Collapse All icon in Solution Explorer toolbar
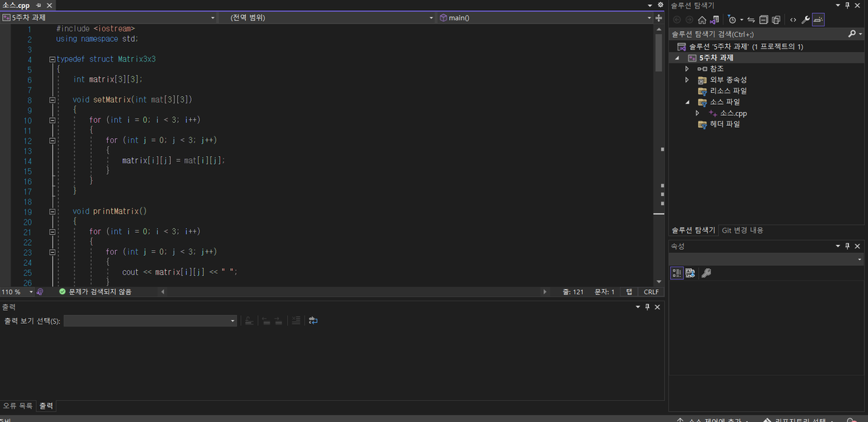Screen dimensions: 868x422 coord(764,20)
